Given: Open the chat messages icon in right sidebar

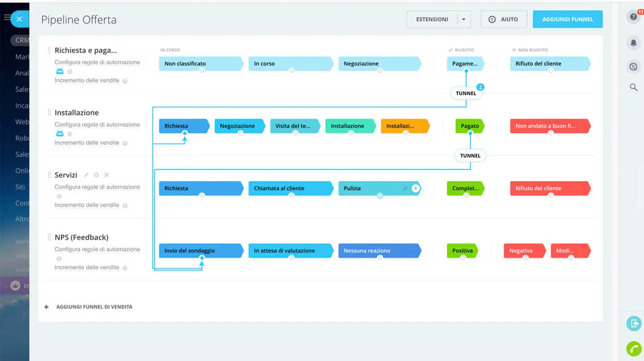Looking at the screenshot, I should coord(633,67).
